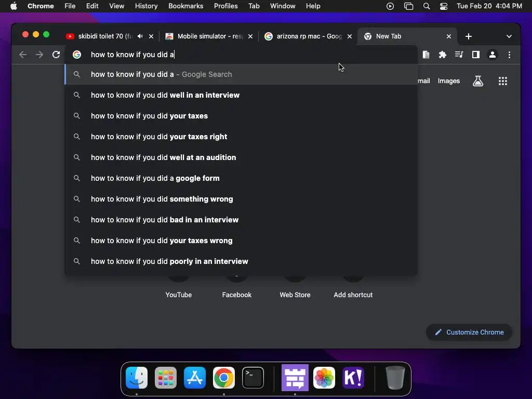Toggle the Chrome side panel icon
This screenshot has width=532, height=399.
(476, 55)
